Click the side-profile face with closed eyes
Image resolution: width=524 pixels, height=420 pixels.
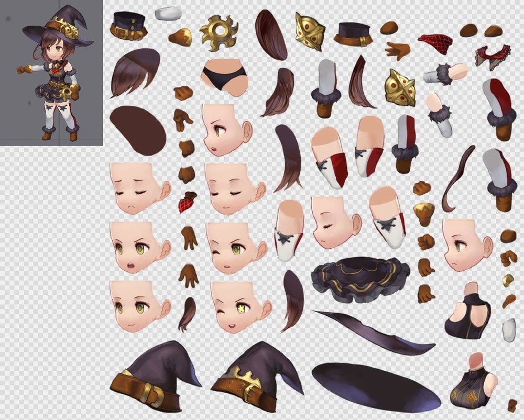tap(335, 222)
